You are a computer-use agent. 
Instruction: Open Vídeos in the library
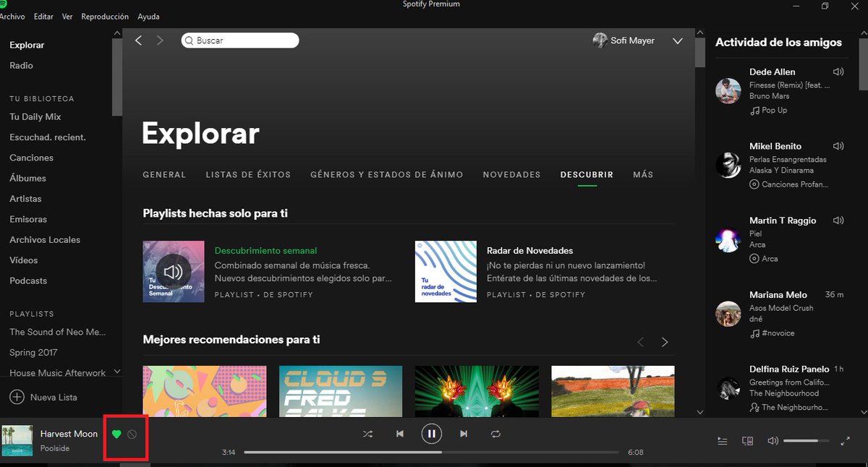pyautogui.click(x=24, y=260)
